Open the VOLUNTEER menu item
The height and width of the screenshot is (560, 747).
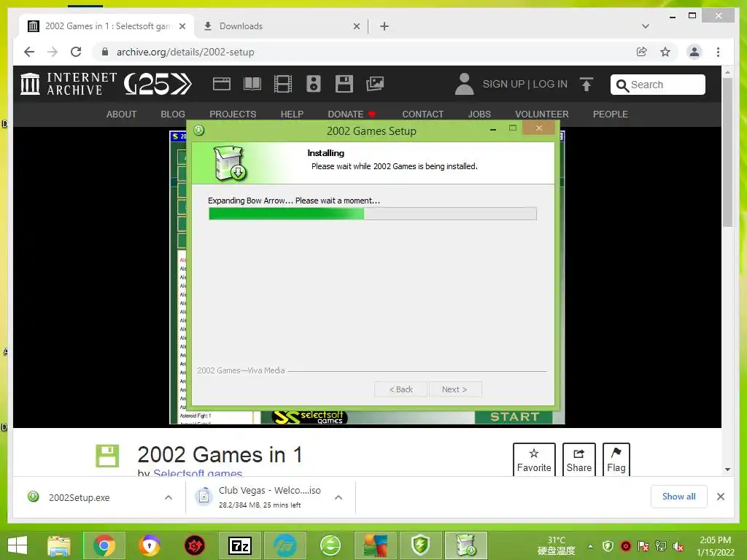pos(542,114)
